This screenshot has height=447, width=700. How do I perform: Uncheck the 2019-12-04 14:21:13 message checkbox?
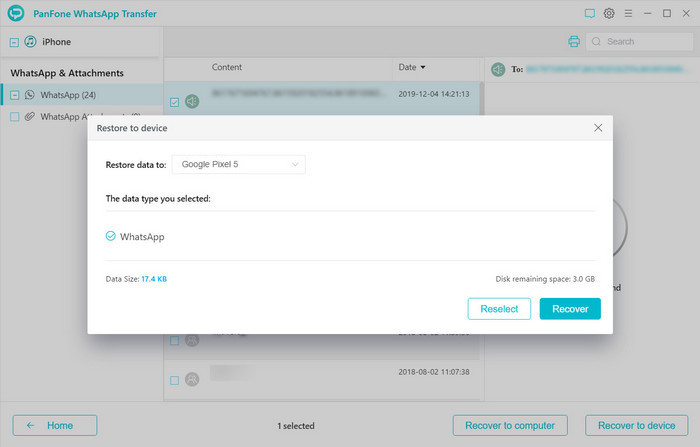[x=175, y=102]
